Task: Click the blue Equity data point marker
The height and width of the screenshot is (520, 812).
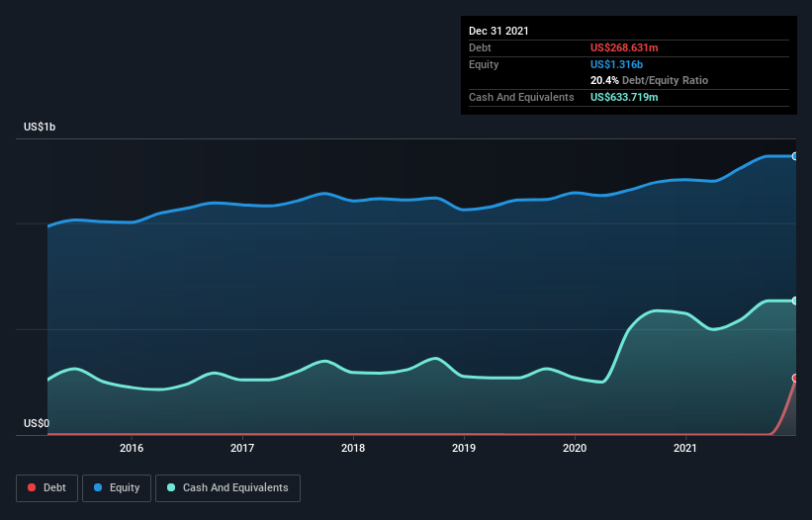Action: pyautogui.click(x=795, y=156)
